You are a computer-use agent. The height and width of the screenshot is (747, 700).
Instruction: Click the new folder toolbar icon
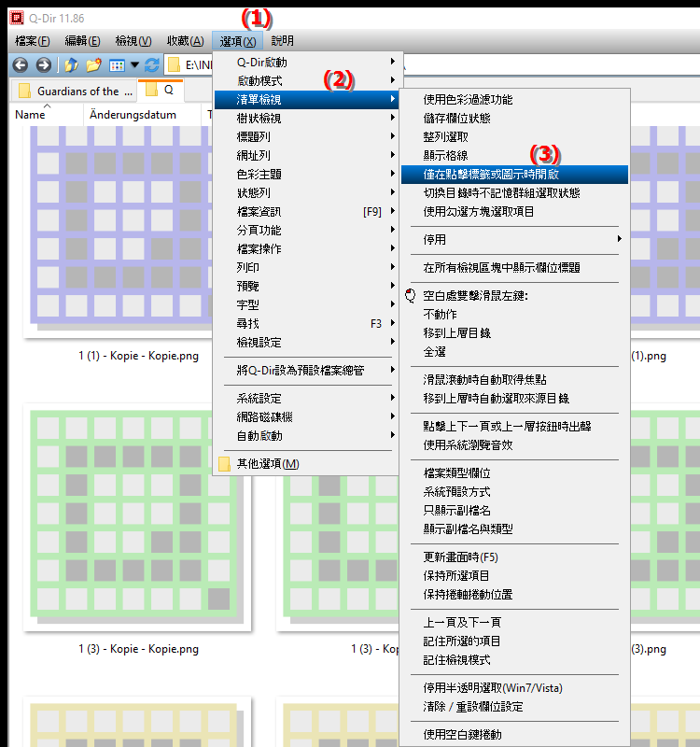coord(94,64)
